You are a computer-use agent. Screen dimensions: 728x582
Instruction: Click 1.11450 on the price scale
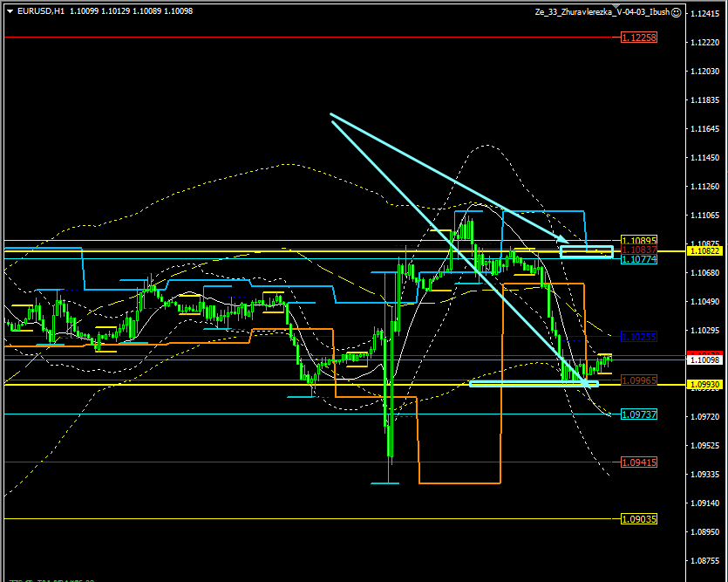coord(705,157)
